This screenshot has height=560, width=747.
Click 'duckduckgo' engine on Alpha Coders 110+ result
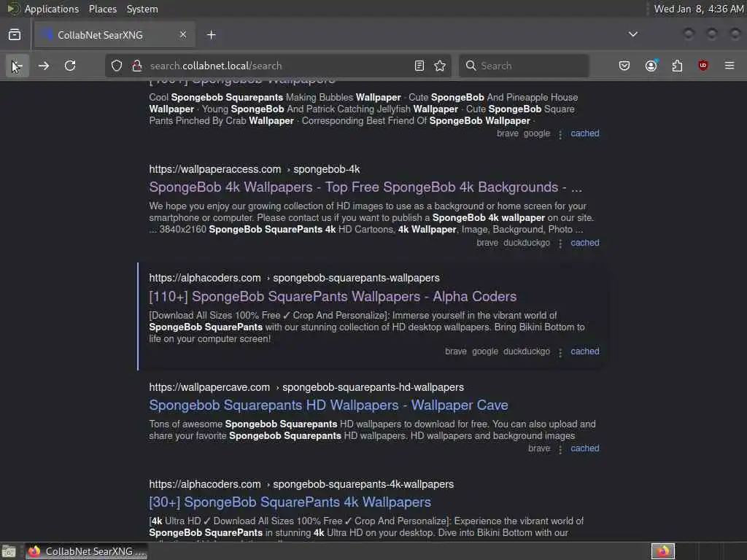coord(527,351)
